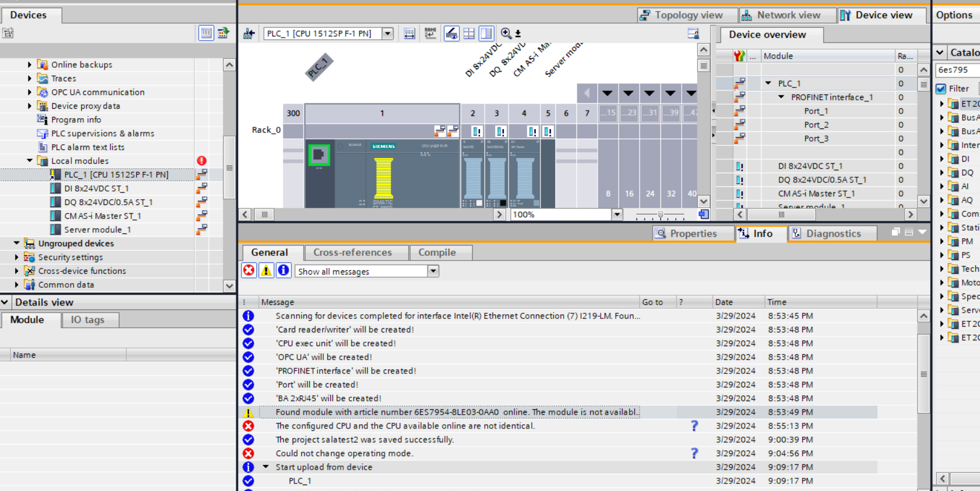Click the catalog search field containing 6es795
This screenshot has width=980, height=491.
[958, 69]
